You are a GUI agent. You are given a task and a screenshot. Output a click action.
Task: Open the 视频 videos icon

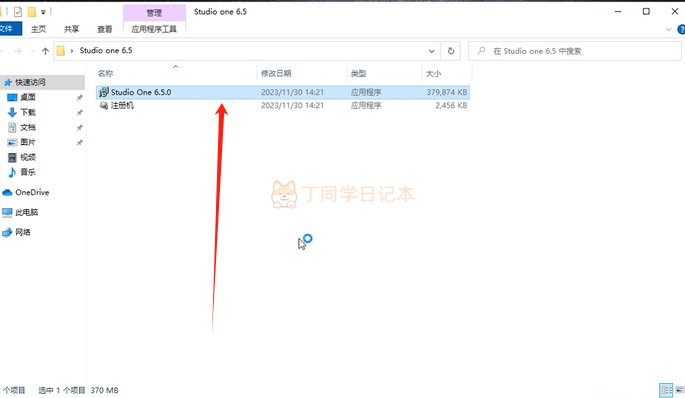tap(12, 157)
